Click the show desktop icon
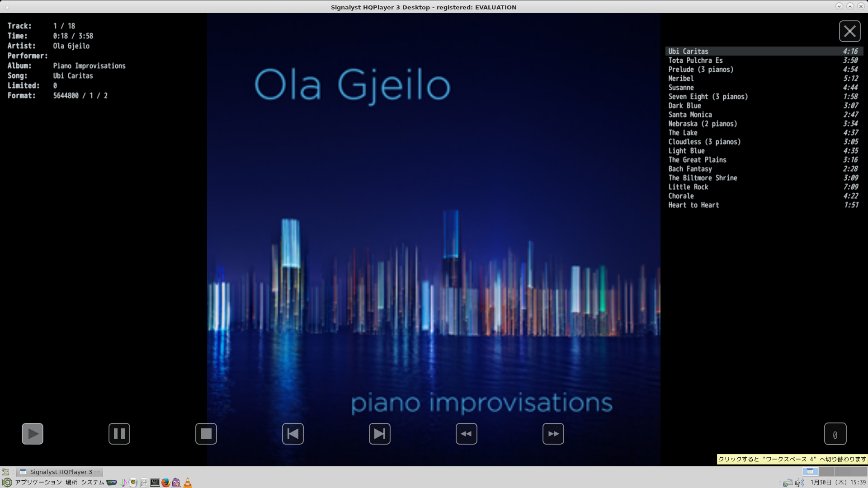 [5, 472]
